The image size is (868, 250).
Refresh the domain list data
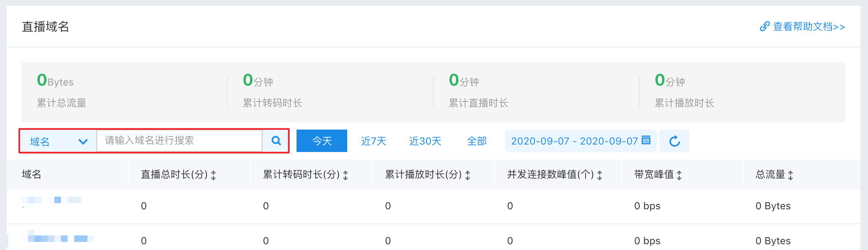tap(674, 141)
